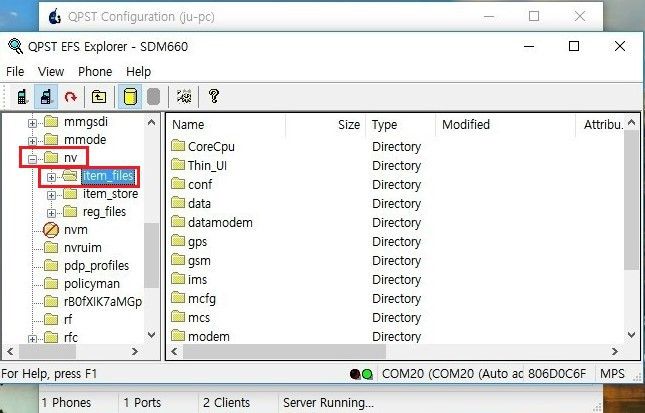Sort by the Attributes column header
The height and width of the screenshot is (413, 645).
click(603, 125)
